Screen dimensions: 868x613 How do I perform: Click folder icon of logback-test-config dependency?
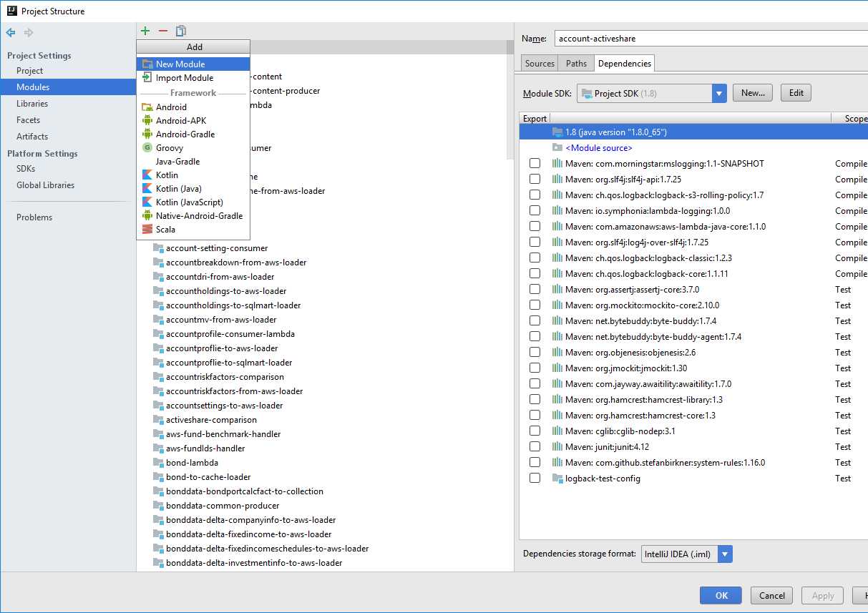[x=557, y=479]
